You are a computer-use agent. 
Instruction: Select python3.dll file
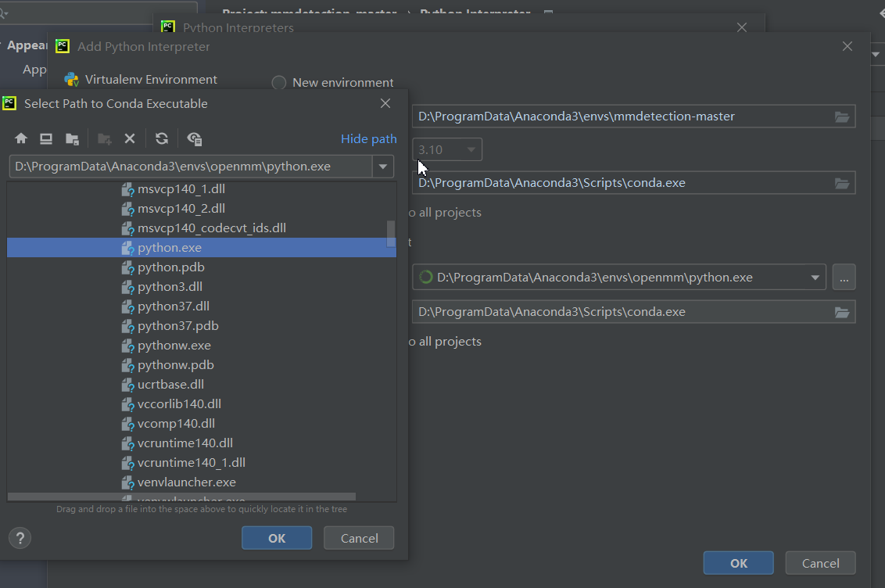170,287
